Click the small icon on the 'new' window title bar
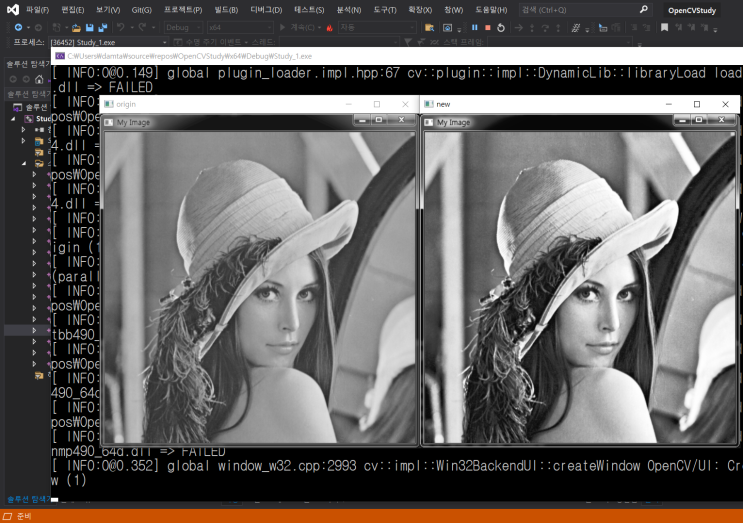 click(x=429, y=104)
